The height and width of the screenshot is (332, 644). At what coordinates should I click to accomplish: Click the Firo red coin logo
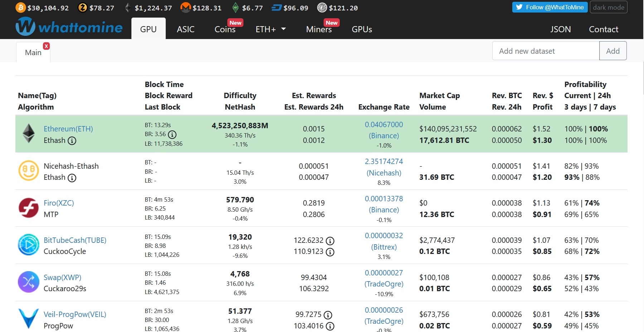(x=29, y=208)
